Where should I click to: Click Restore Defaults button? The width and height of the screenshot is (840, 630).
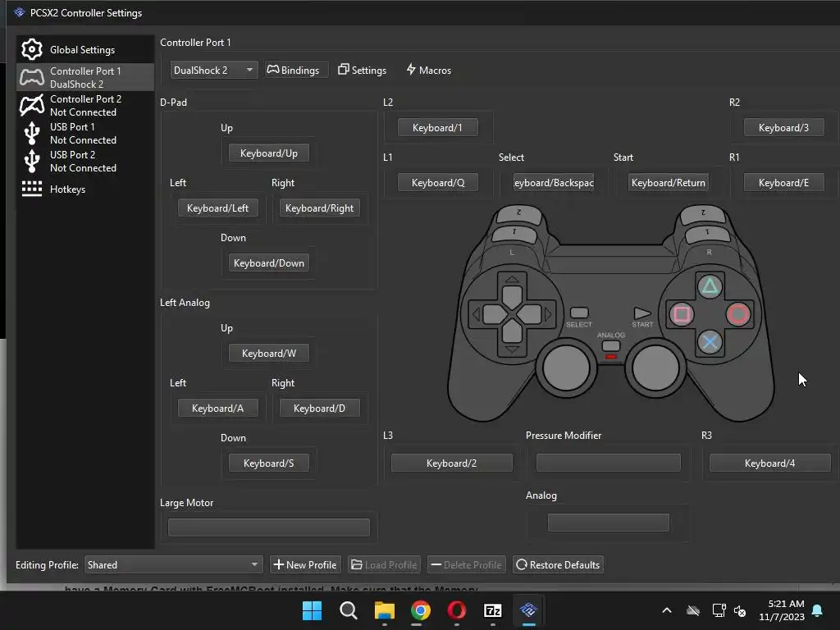click(558, 564)
